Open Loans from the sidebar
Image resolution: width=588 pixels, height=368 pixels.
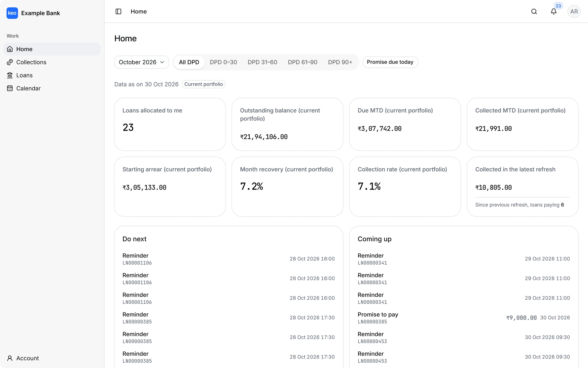[x=52, y=75]
